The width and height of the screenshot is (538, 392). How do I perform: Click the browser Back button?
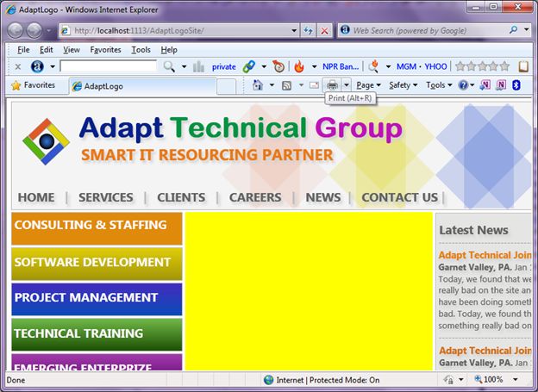click(16, 30)
